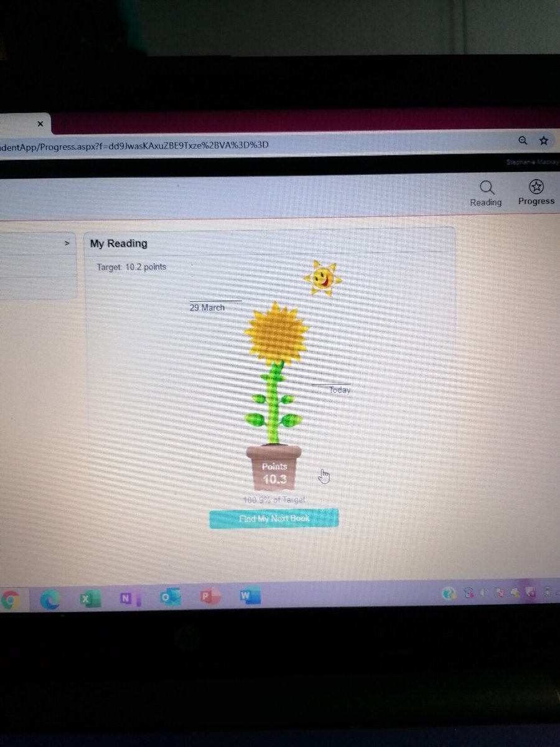
Task: Open Excel from the taskbar
Action: [x=90, y=598]
